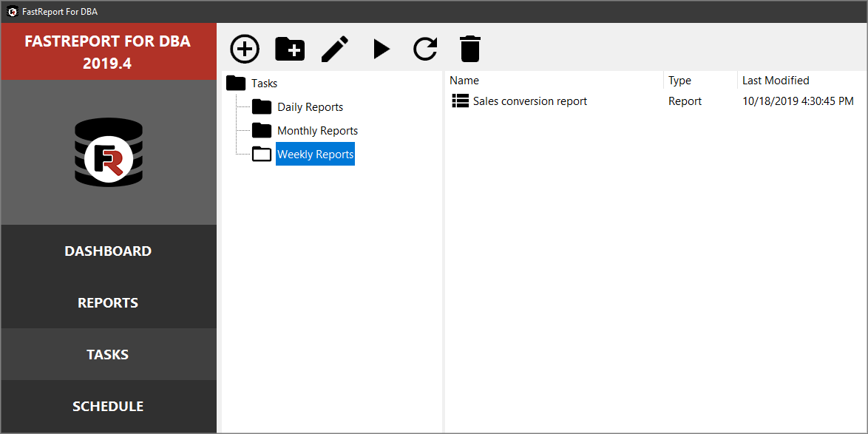Create a new item with the plus icon
Image resolution: width=868 pixels, height=434 pixels.
pyautogui.click(x=244, y=49)
